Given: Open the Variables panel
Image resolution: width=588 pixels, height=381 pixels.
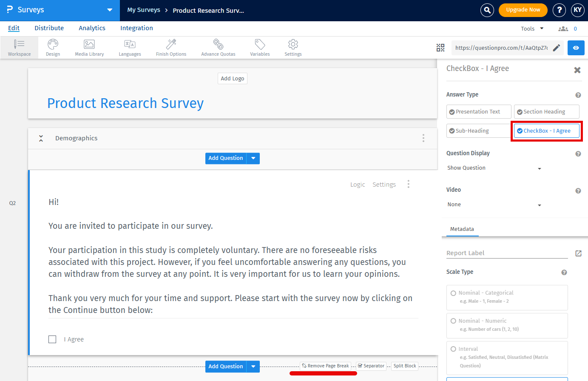Looking at the screenshot, I should tap(259, 47).
